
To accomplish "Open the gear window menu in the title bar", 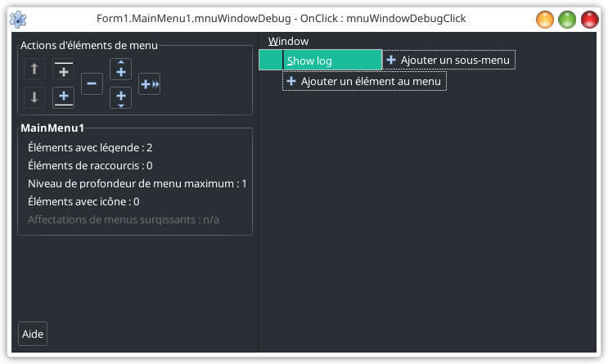I will click(17, 19).
